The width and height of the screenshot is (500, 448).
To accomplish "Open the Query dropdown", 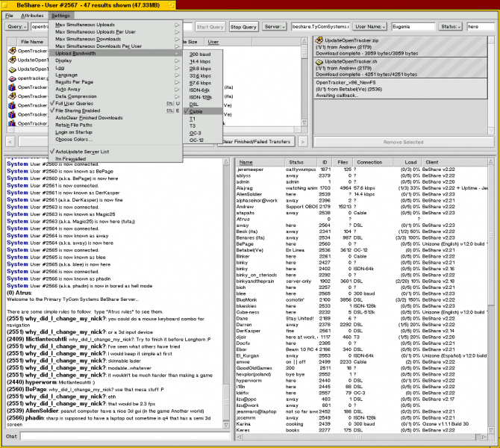I will [x=16, y=26].
